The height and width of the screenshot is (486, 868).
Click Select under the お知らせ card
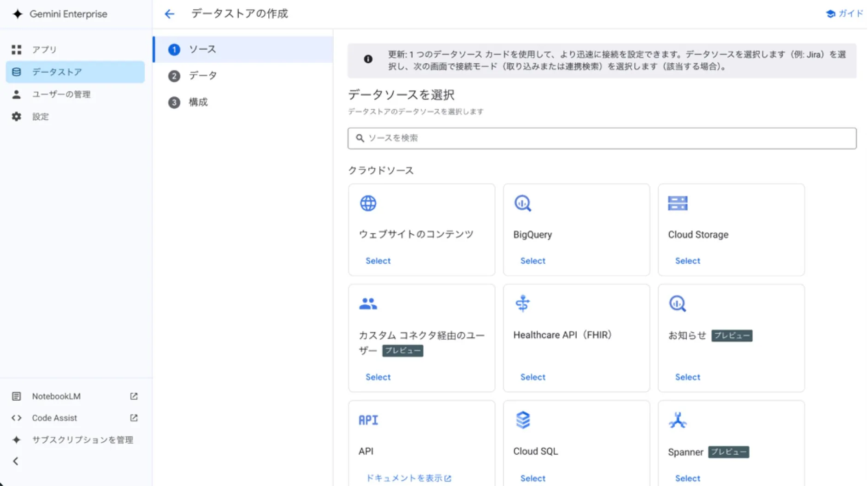point(687,377)
